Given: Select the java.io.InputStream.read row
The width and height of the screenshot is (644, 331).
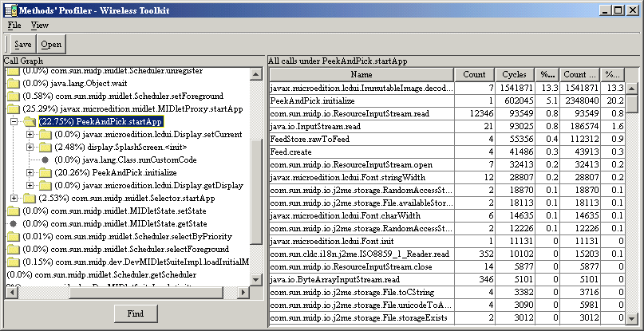Looking at the screenshot, I should [447, 127].
